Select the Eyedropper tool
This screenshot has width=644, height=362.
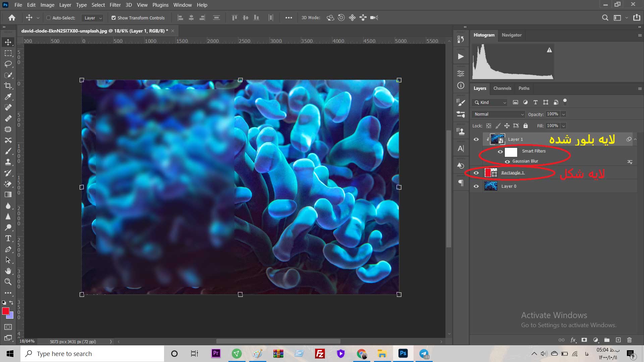coord(8,97)
